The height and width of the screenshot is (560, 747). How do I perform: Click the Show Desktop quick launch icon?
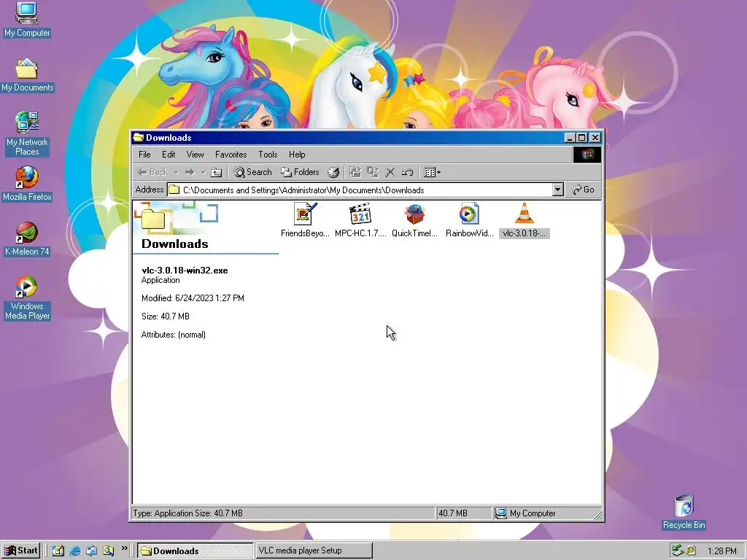[x=58, y=551]
